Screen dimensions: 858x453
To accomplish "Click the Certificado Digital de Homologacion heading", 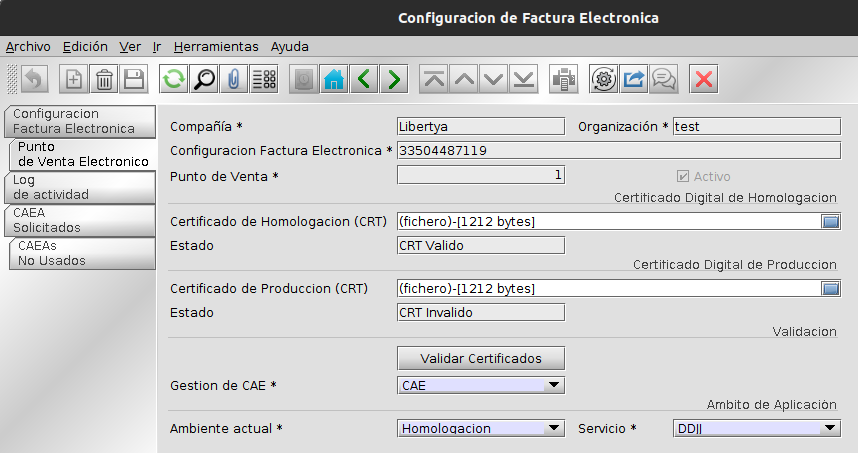I will [x=725, y=198].
